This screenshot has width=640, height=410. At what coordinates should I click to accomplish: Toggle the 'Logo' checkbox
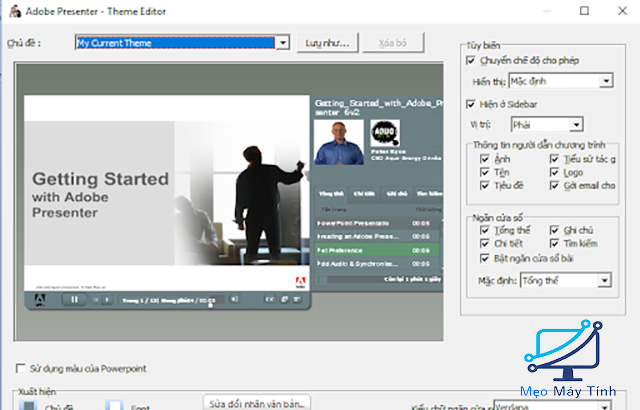554,172
